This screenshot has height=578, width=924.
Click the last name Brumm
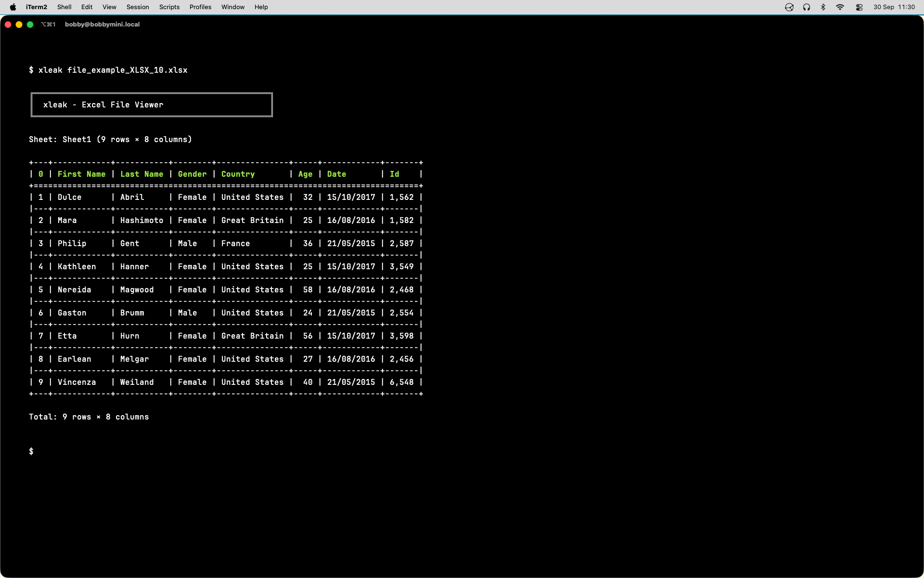(x=132, y=313)
